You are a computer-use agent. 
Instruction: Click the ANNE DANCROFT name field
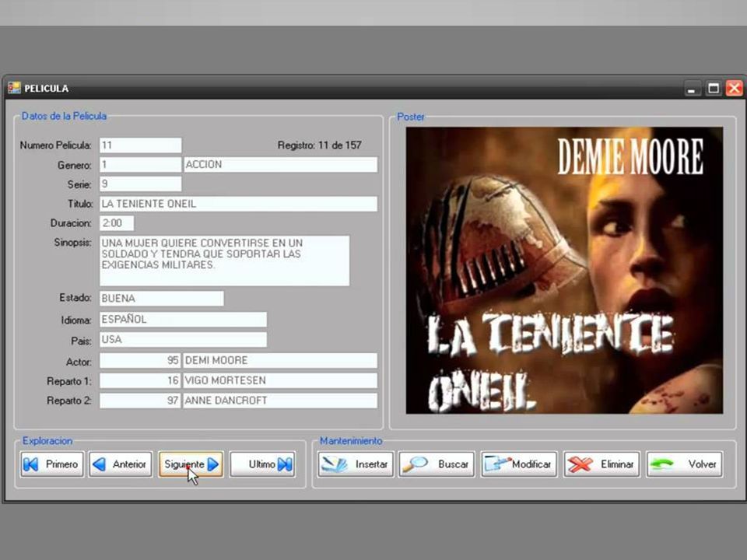coord(280,401)
